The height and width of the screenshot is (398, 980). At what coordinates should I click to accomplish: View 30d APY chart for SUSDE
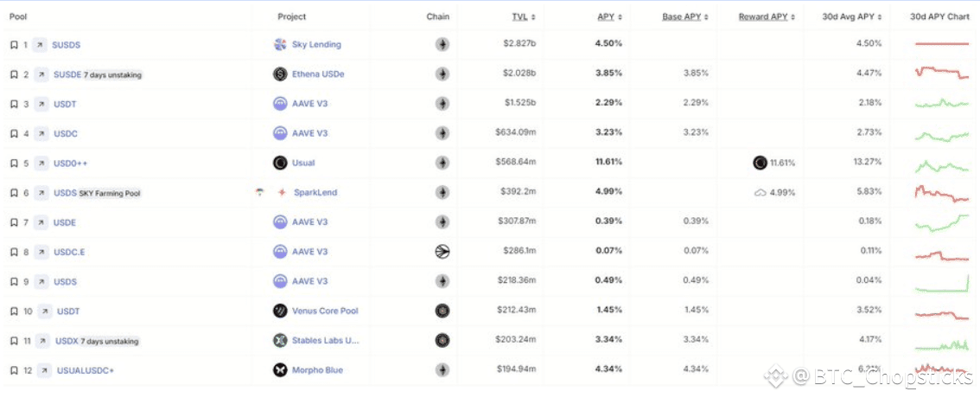[942, 74]
